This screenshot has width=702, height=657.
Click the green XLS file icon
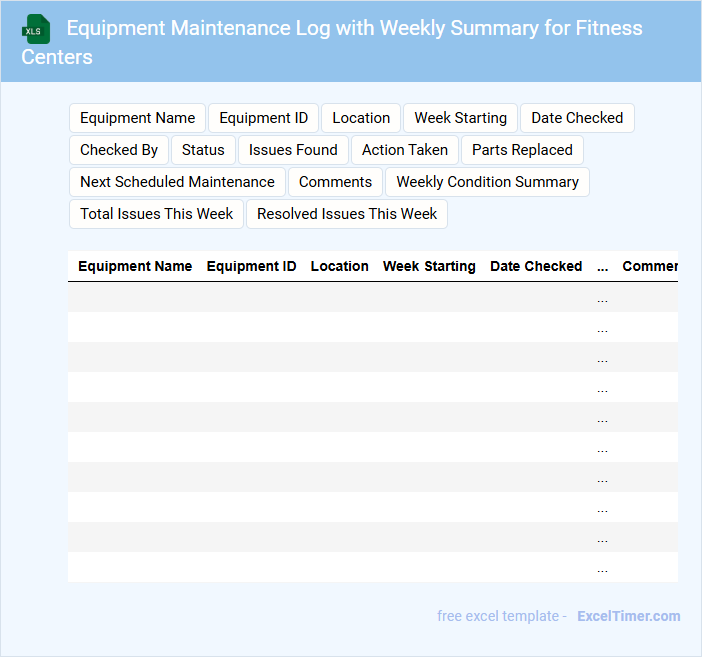[x=37, y=29]
